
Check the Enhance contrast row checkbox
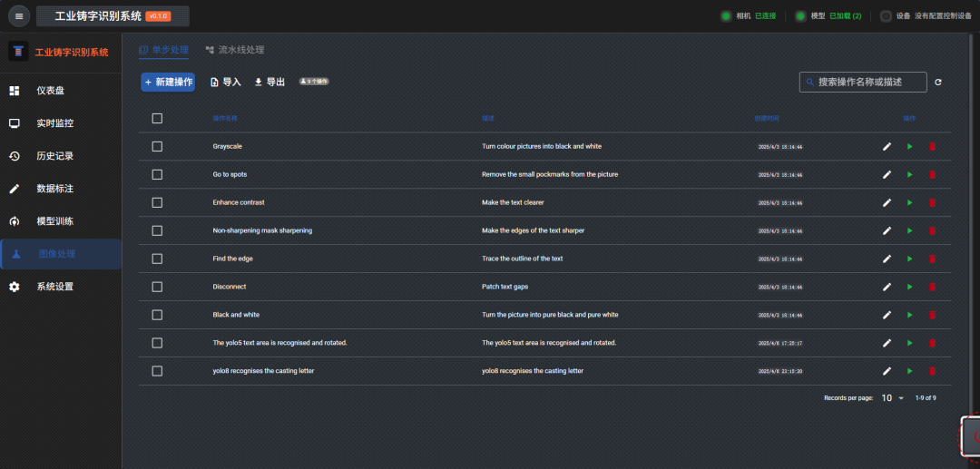tap(158, 202)
